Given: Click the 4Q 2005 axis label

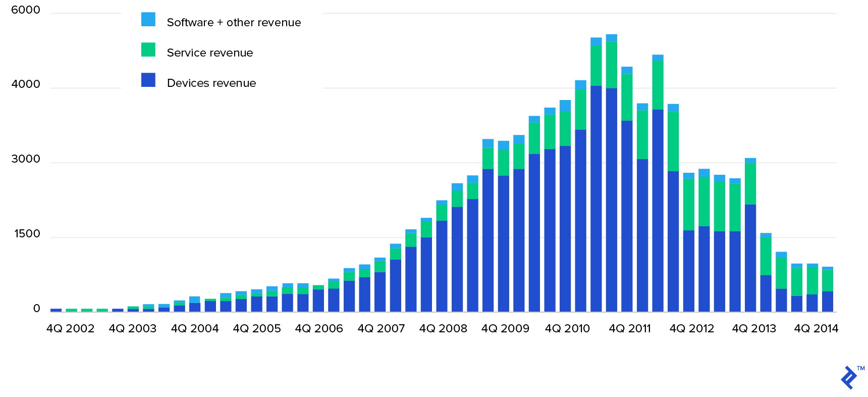Looking at the screenshot, I should coord(257,328).
